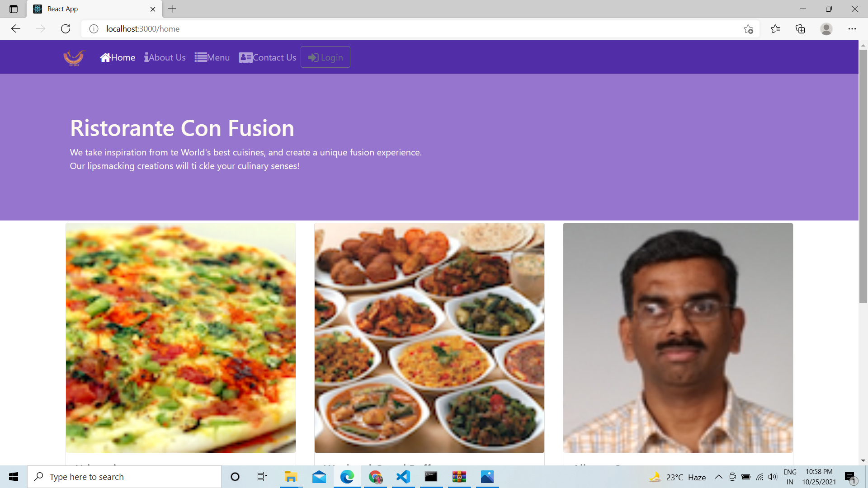The image size is (868, 488).
Task: Click the buffet bowls card image
Action: click(429, 338)
